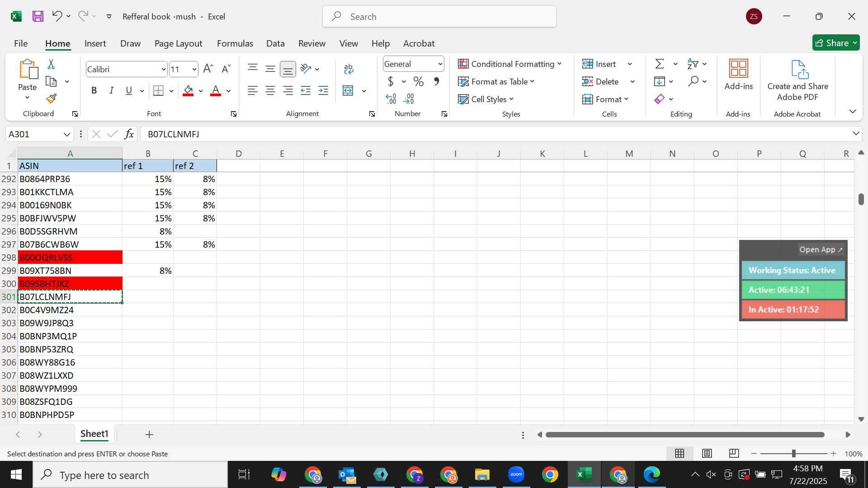
Task: Switch to Page Layout view in status bar
Action: [707, 453]
